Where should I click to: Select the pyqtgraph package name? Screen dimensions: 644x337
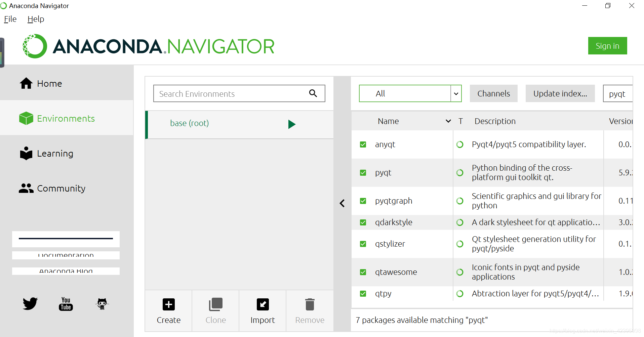pyautogui.click(x=394, y=201)
